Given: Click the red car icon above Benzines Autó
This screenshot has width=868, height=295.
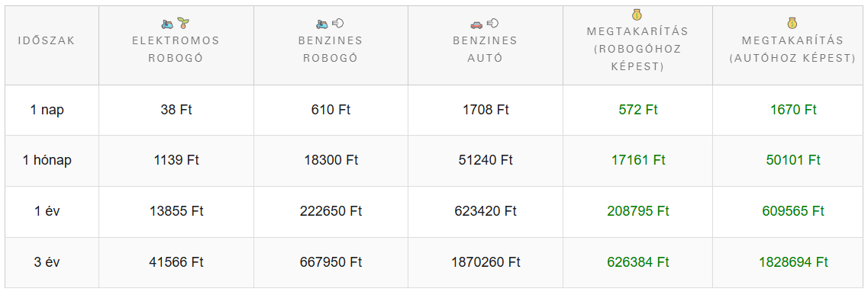Looking at the screenshot, I should pos(476,24).
